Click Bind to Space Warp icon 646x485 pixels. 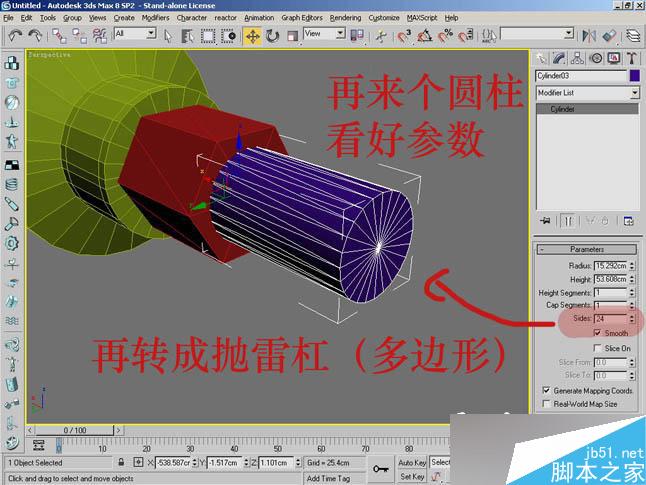pos(100,36)
